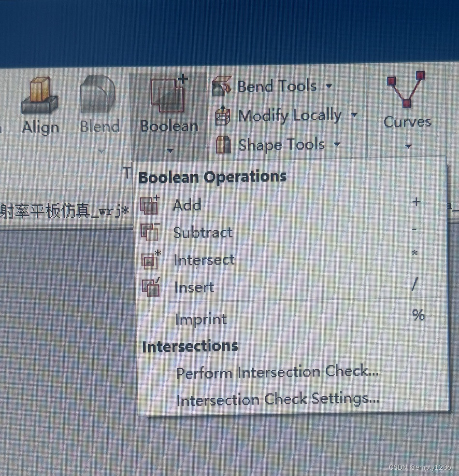Collapse the Boolean dropdown arrow
This screenshot has width=459, height=476.
click(x=170, y=150)
